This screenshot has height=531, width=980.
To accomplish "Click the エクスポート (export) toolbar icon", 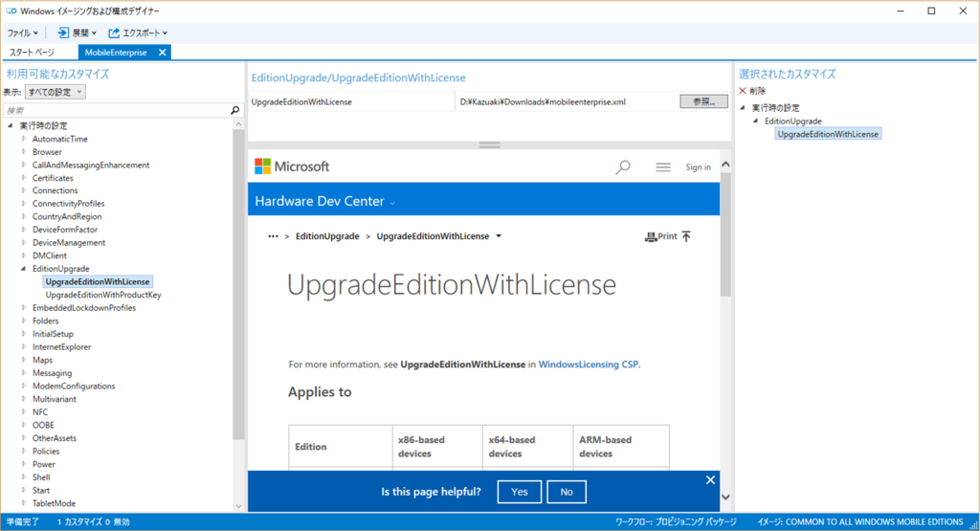I will [x=114, y=33].
